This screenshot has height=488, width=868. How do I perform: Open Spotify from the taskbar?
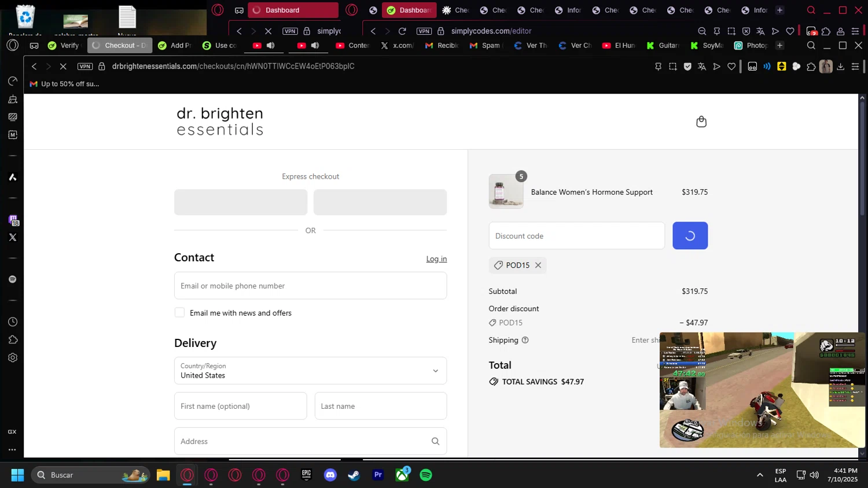tap(426, 475)
